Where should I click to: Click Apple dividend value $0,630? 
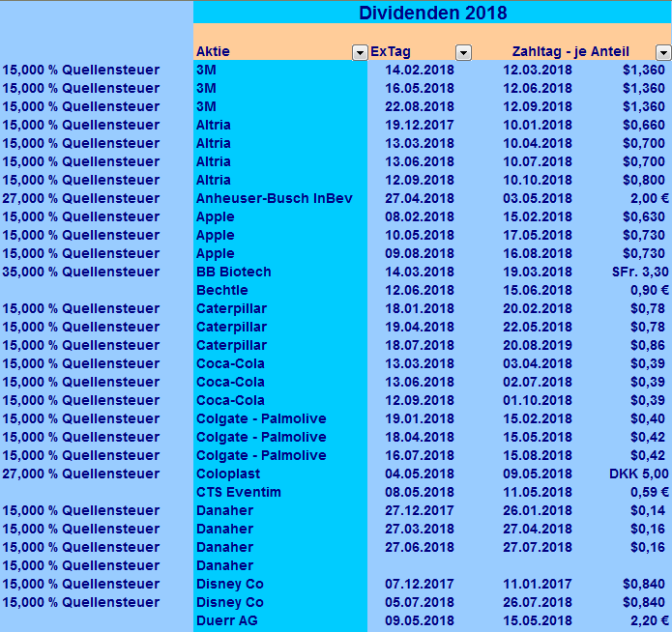644,216
